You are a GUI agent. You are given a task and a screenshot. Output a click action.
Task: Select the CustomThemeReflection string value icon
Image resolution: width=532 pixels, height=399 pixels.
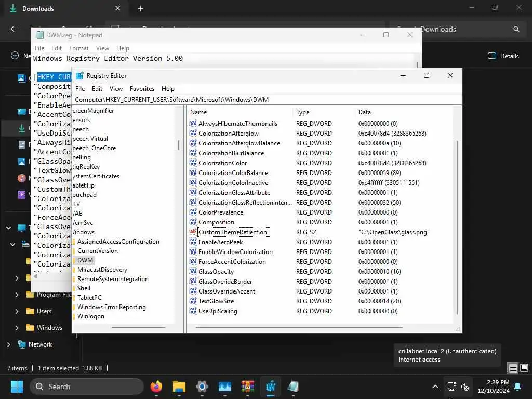[193, 232]
